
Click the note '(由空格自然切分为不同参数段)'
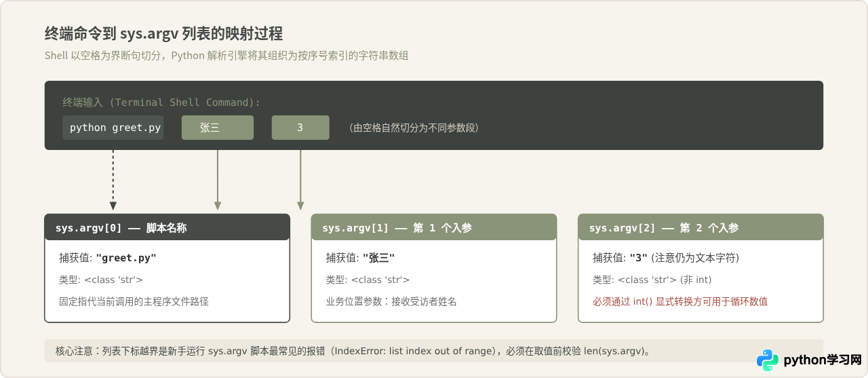coord(414,128)
